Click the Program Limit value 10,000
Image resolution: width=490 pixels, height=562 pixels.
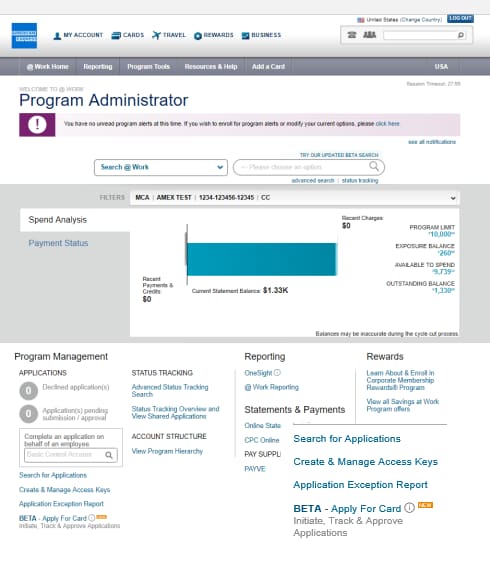click(x=441, y=234)
